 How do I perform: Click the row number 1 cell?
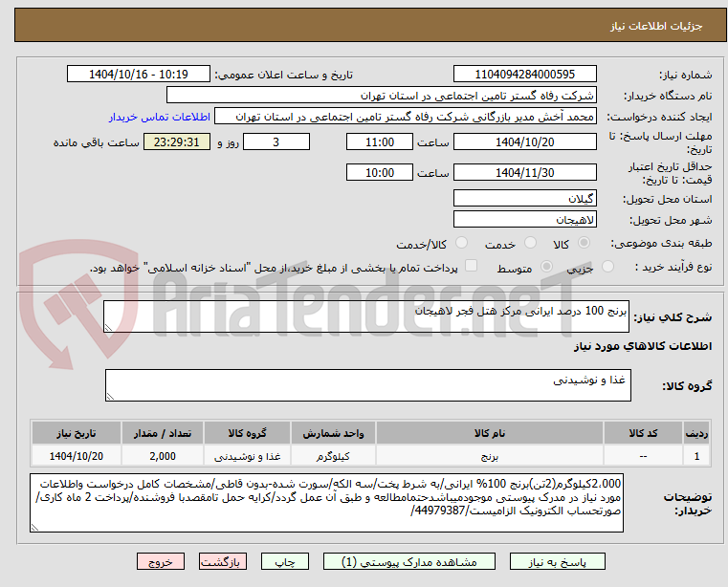[696, 456]
